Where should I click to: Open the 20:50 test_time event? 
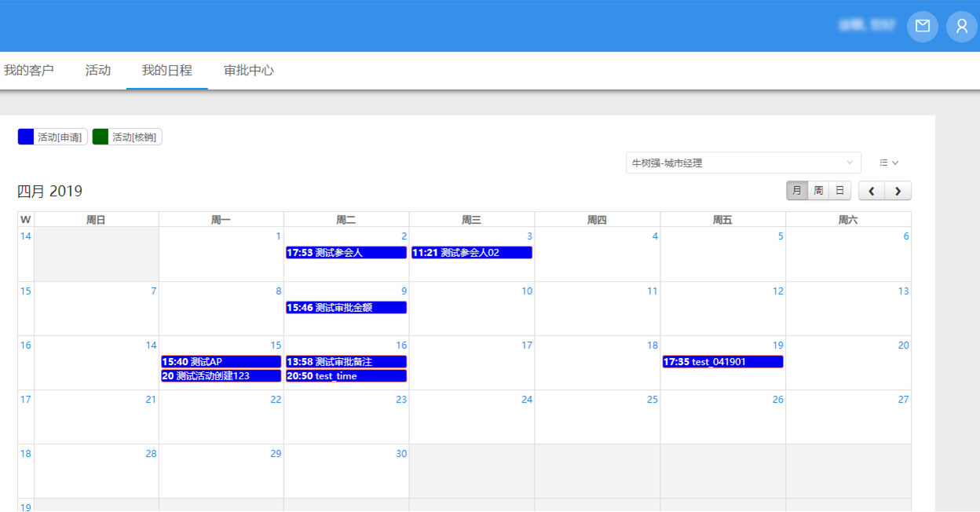(346, 376)
